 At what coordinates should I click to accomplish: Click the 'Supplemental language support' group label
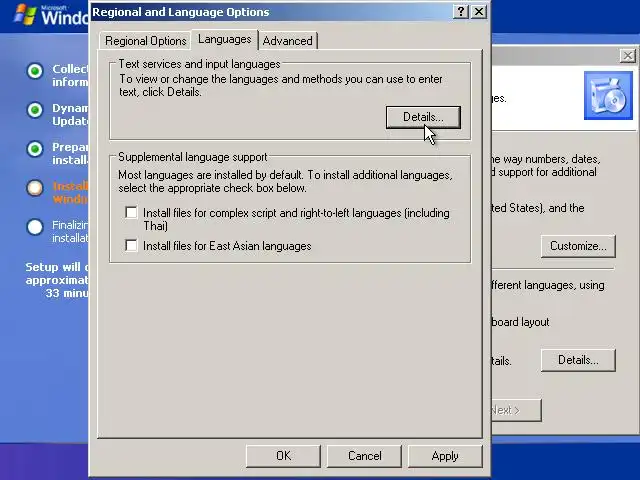192,157
